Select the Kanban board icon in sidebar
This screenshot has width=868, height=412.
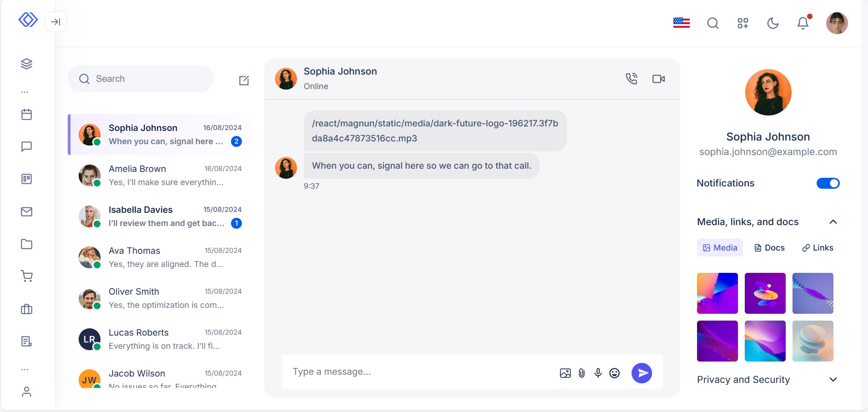pyautogui.click(x=27, y=179)
